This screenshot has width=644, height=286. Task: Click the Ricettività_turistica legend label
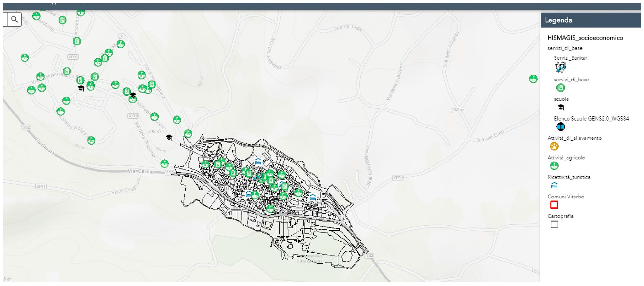tap(569, 177)
